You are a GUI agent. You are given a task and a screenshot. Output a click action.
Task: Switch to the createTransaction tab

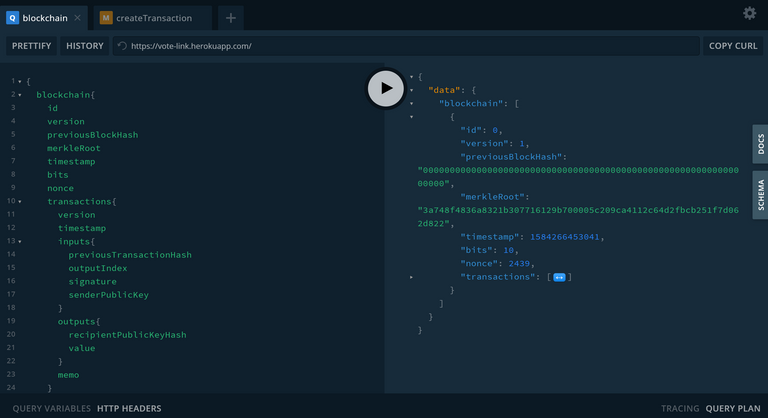pos(152,18)
